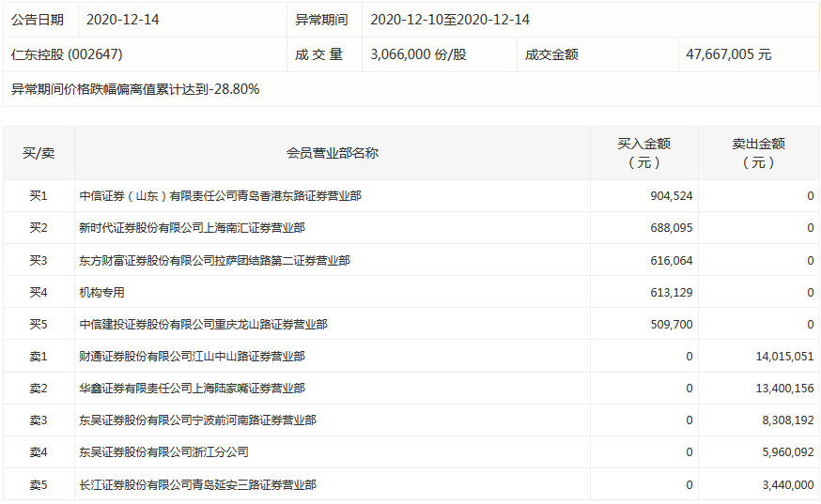
Task: Select 财通证券江山中山路证券营业部
Action: (192, 356)
